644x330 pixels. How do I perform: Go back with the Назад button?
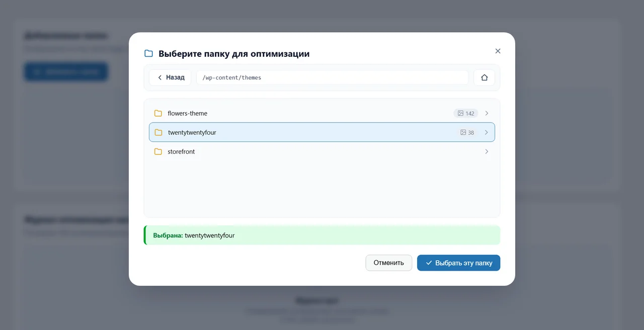(170, 77)
